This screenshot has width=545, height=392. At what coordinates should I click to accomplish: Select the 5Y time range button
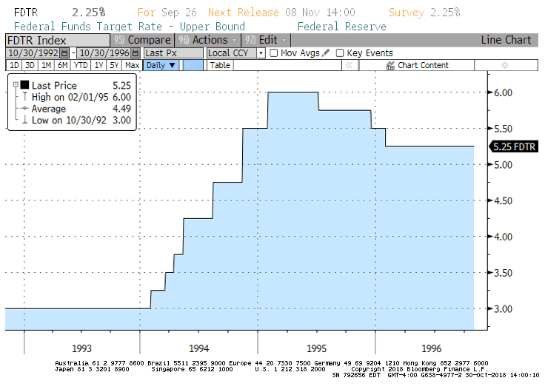pos(114,65)
